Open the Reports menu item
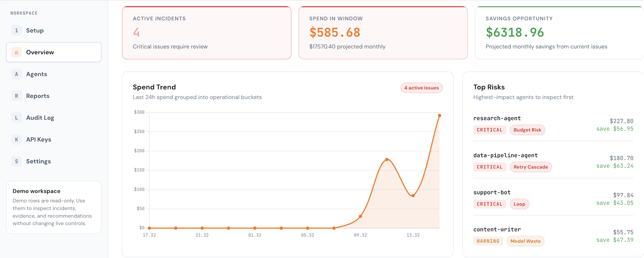Screen dimensions: 644x258 [54, 96]
